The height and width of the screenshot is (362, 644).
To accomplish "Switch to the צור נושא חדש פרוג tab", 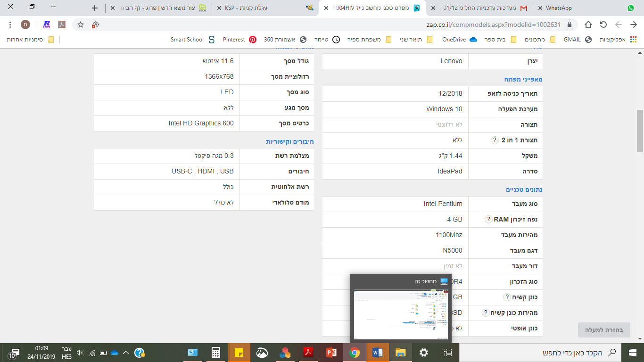I will (x=158, y=8).
